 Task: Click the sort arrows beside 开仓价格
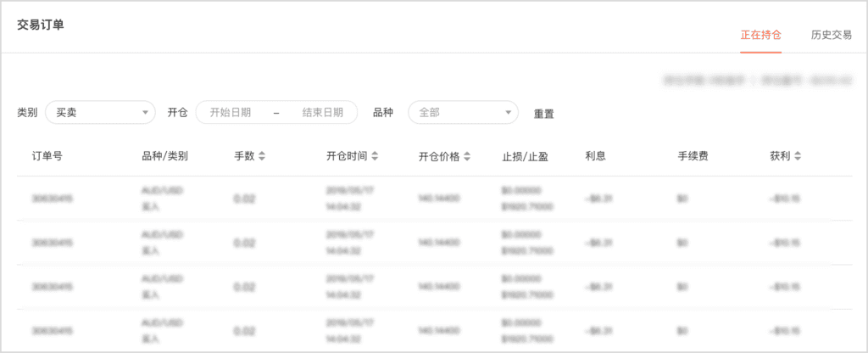tap(467, 156)
